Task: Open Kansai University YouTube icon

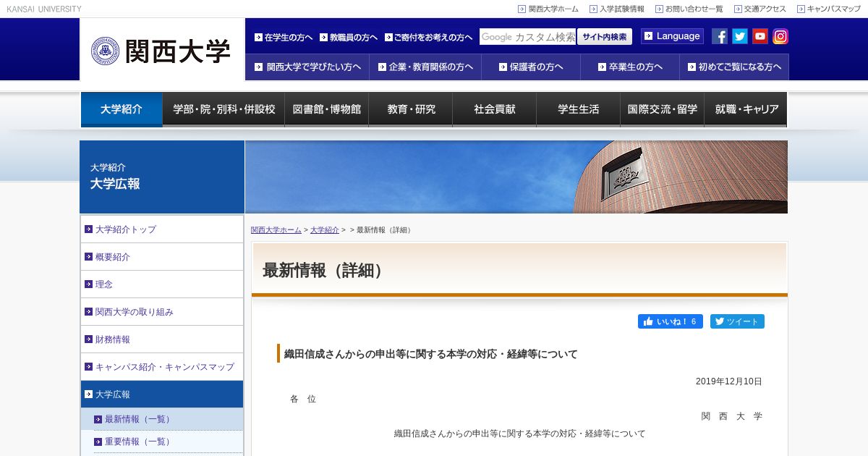Action: (760, 36)
